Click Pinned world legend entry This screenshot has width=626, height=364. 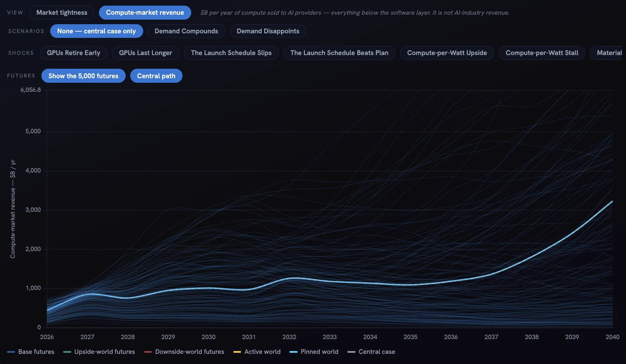point(314,352)
